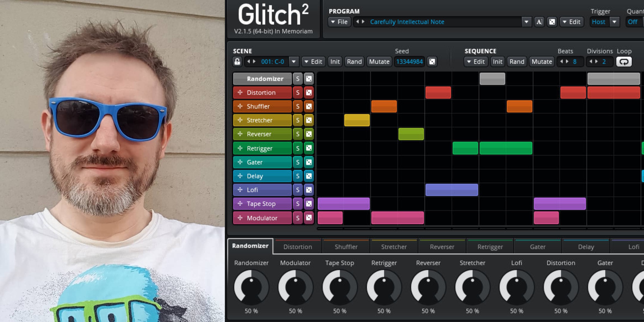This screenshot has width=644, height=322.
Task: Click the Randomizer amount knob
Action: pos(251,287)
